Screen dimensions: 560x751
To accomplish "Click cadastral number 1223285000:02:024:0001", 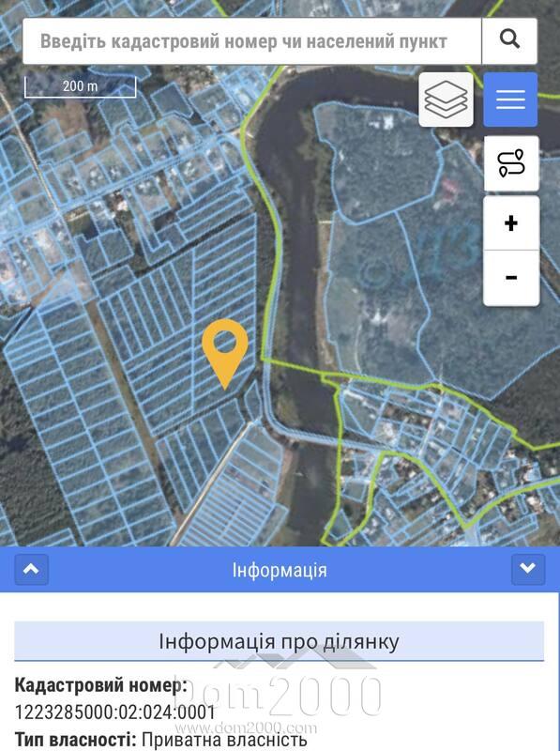I will point(115,713).
